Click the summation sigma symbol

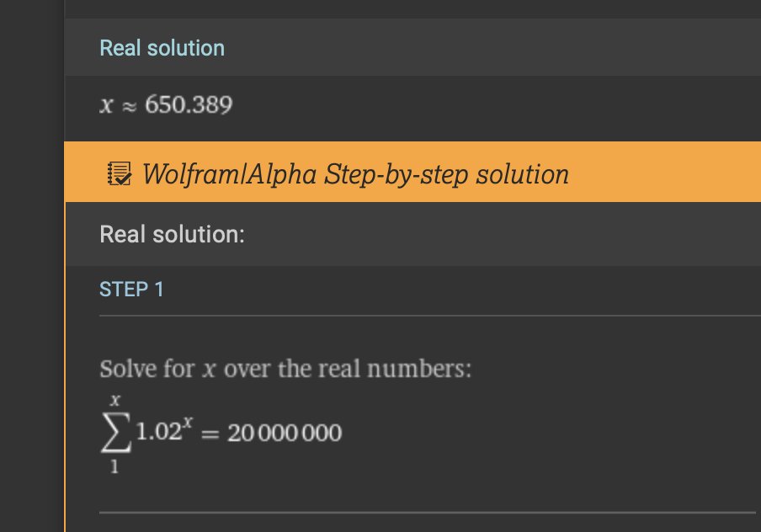point(115,432)
